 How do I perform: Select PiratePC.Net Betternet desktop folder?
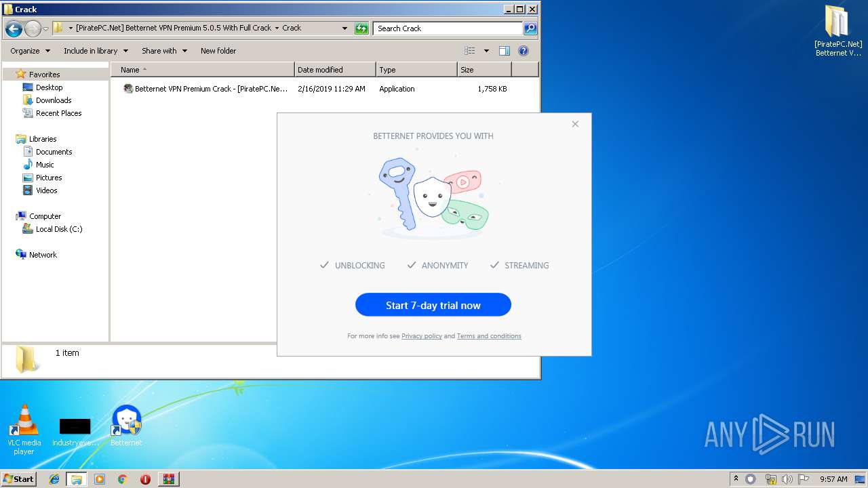pos(838,30)
